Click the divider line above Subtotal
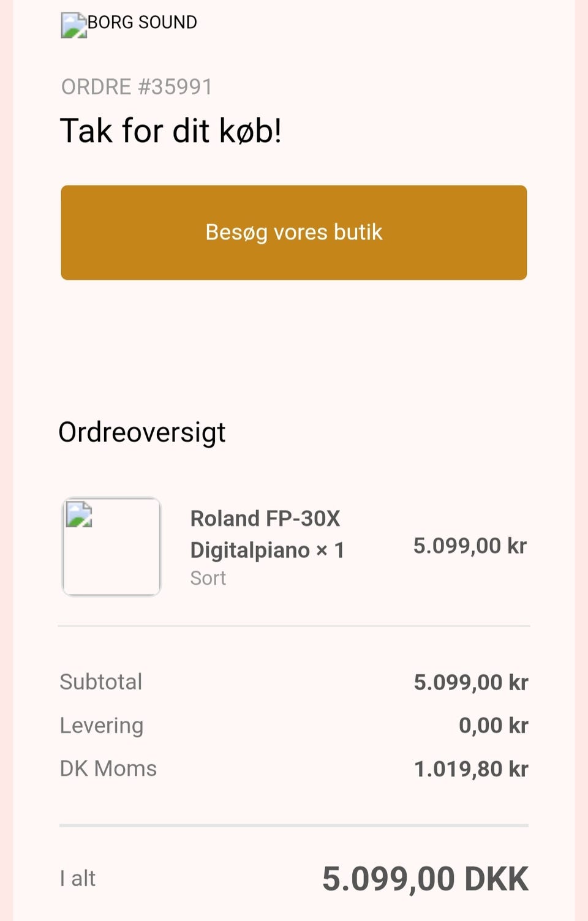588x921 pixels. click(294, 626)
